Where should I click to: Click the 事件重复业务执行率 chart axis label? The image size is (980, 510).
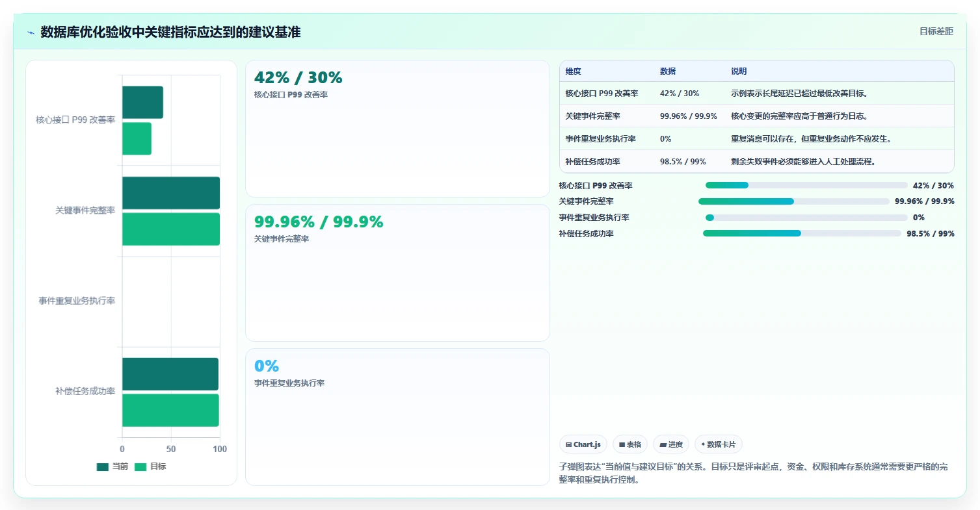tap(77, 301)
